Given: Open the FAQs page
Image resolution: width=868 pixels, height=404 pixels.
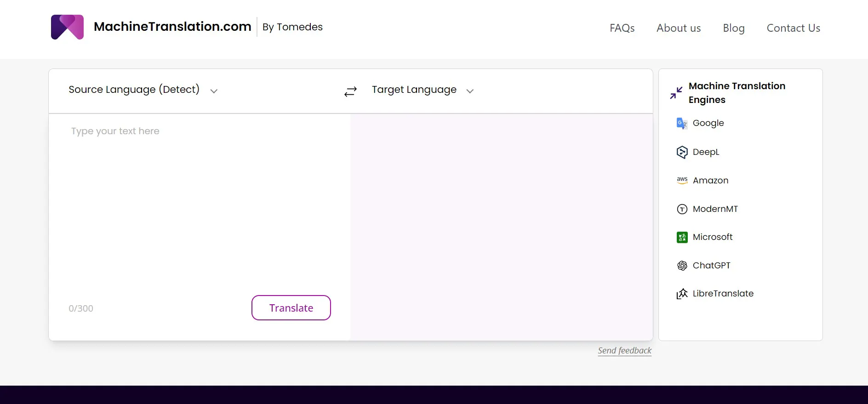Looking at the screenshot, I should click(x=622, y=28).
